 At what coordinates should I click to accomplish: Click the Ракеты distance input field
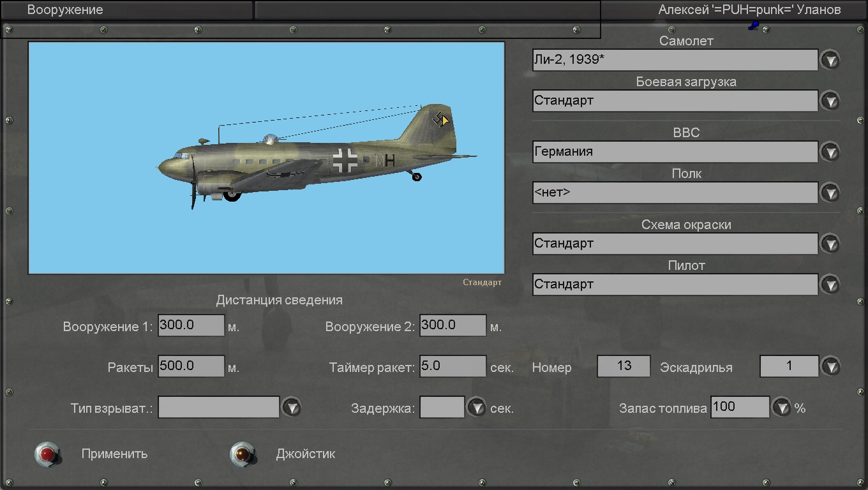tap(191, 366)
